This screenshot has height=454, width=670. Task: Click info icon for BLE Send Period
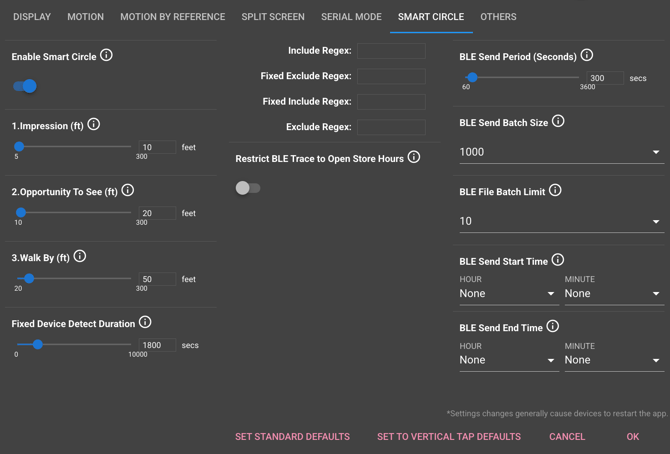[587, 56]
